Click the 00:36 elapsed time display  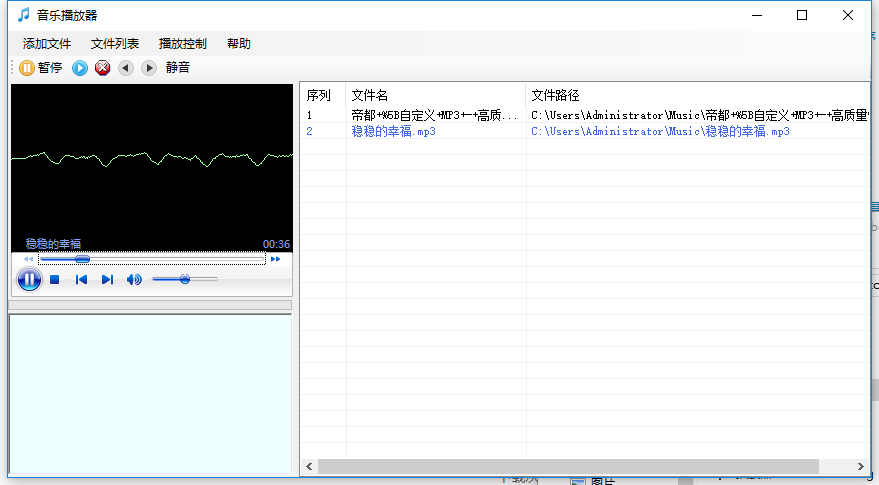point(276,244)
